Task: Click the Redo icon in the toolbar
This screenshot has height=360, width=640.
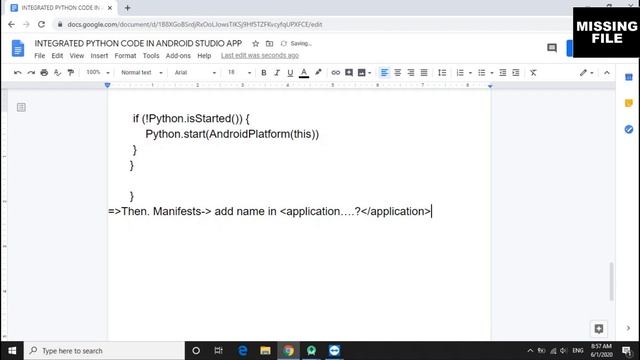Action: [x=31, y=73]
